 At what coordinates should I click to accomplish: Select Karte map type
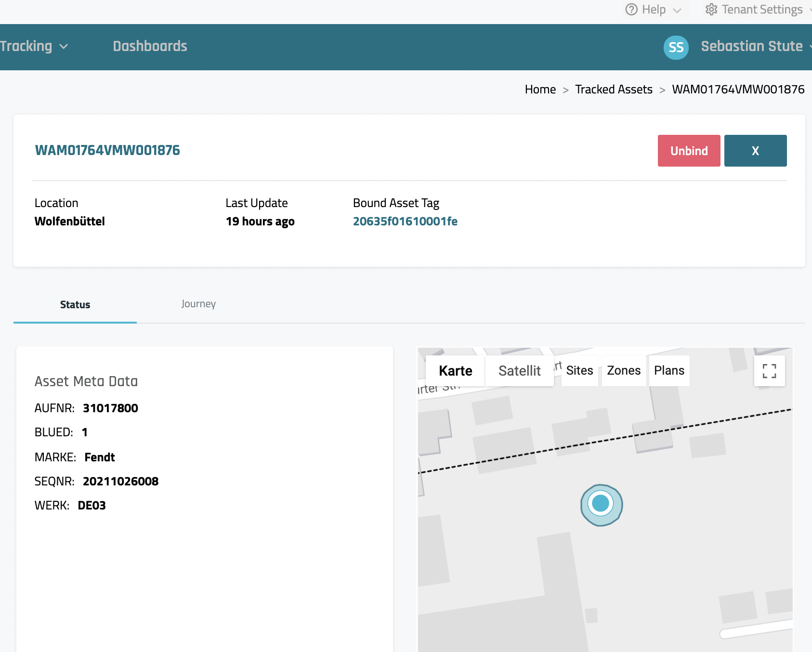pyautogui.click(x=455, y=371)
